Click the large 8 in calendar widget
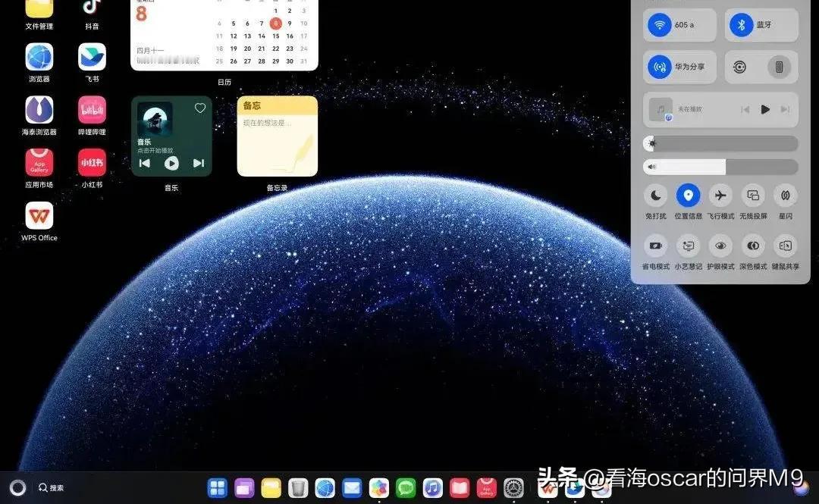Screen dimensions: 819x504 tap(141, 14)
